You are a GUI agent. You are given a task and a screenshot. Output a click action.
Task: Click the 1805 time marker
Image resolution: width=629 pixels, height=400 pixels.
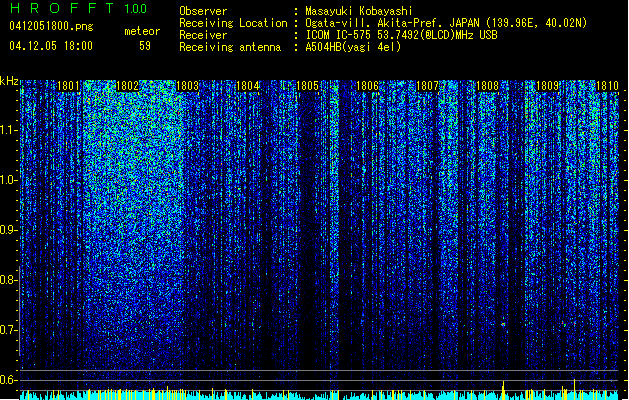[x=307, y=86]
